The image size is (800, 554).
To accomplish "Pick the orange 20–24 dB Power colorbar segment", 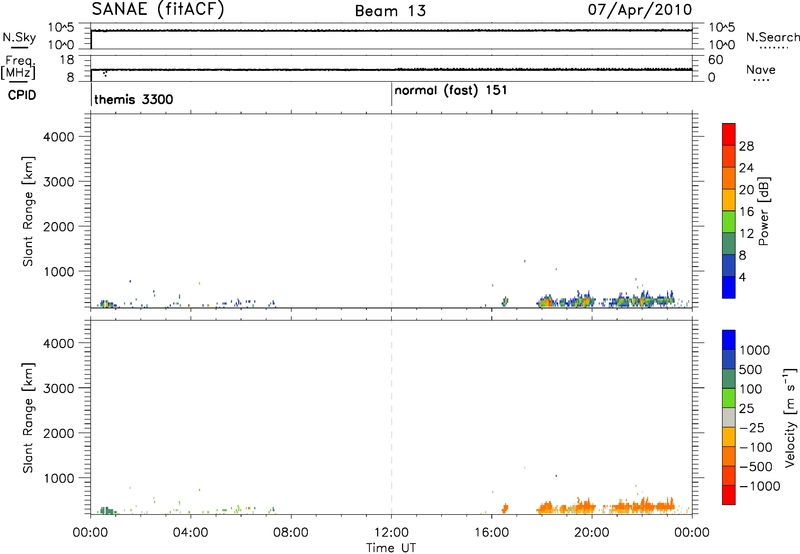I will 729,178.
